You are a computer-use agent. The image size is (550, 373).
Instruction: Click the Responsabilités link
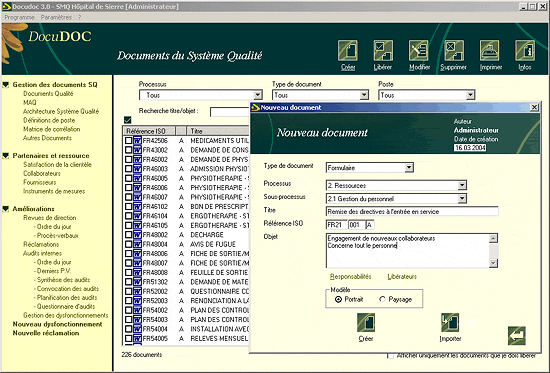pyautogui.click(x=350, y=277)
